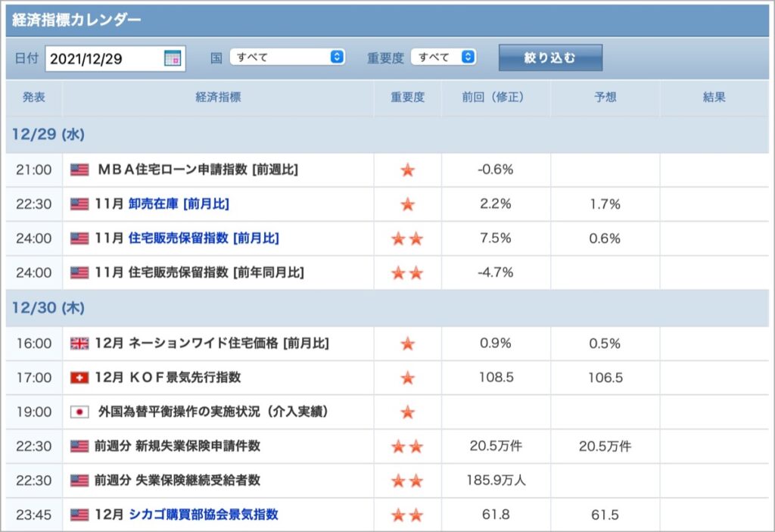
Task: Click the 23:45 time cell
Action: [33, 515]
